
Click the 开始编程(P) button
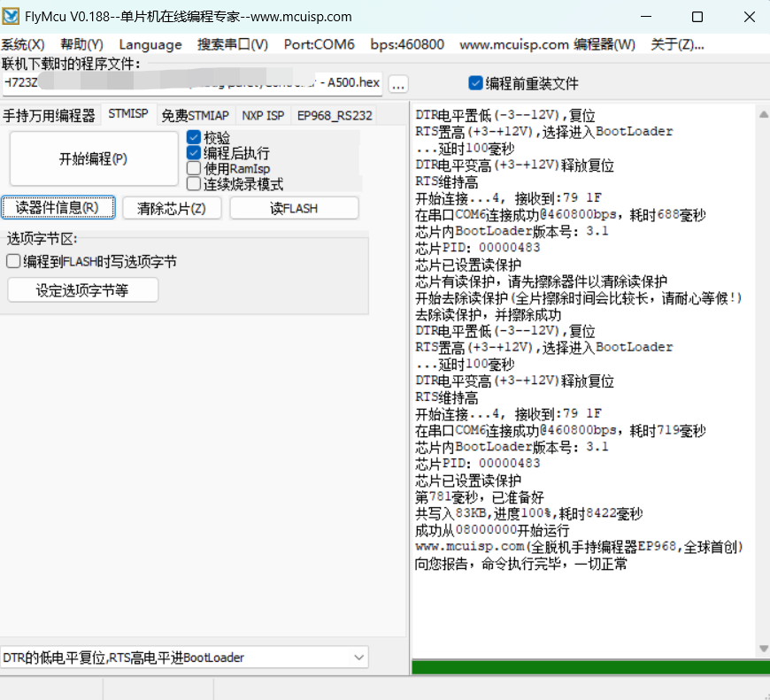pos(93,159)
